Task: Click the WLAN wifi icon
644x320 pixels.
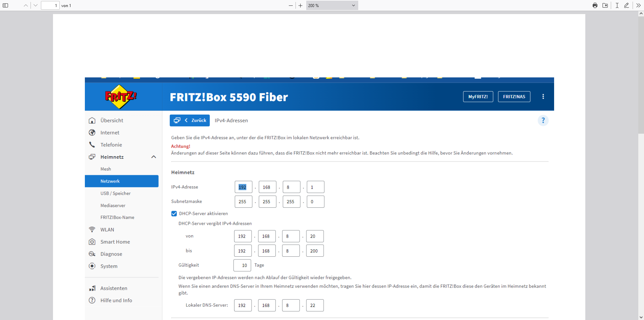Action: point(92,230)
